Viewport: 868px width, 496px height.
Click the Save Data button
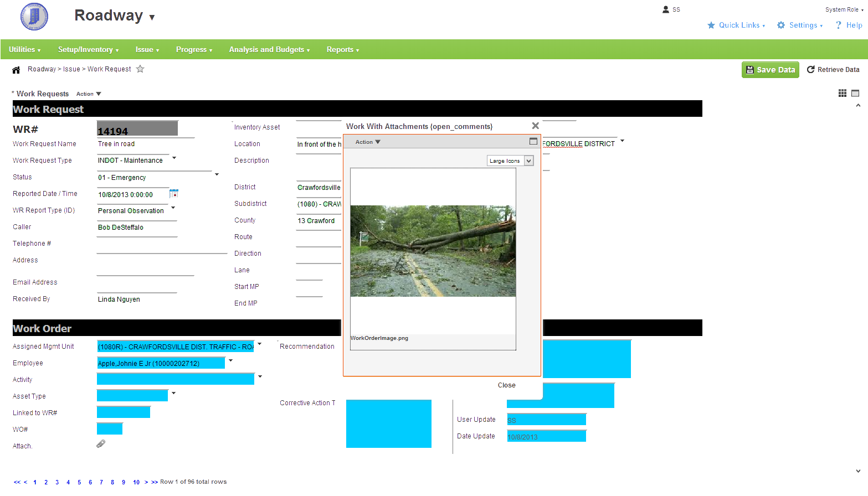pyautogui.click(x=770, y=70)
